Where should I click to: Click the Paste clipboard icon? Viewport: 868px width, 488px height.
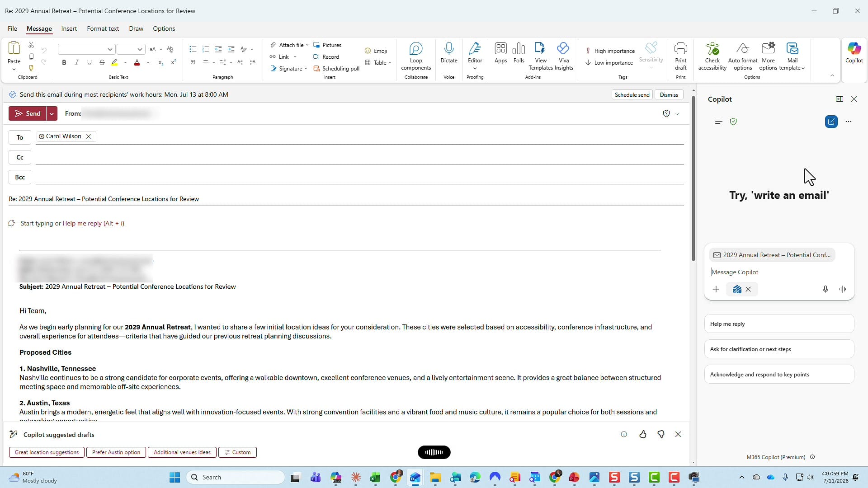[x=14, y=48]
